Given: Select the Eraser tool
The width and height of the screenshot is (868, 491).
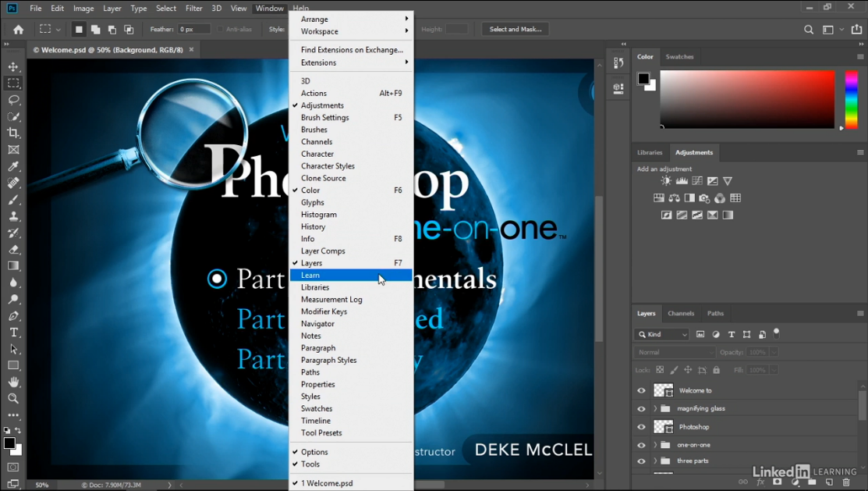Looking at the screenshot, I should click(13, 249).
